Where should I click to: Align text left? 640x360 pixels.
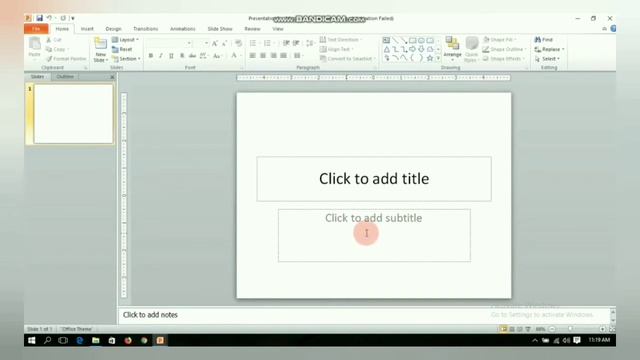click(253, 56)
